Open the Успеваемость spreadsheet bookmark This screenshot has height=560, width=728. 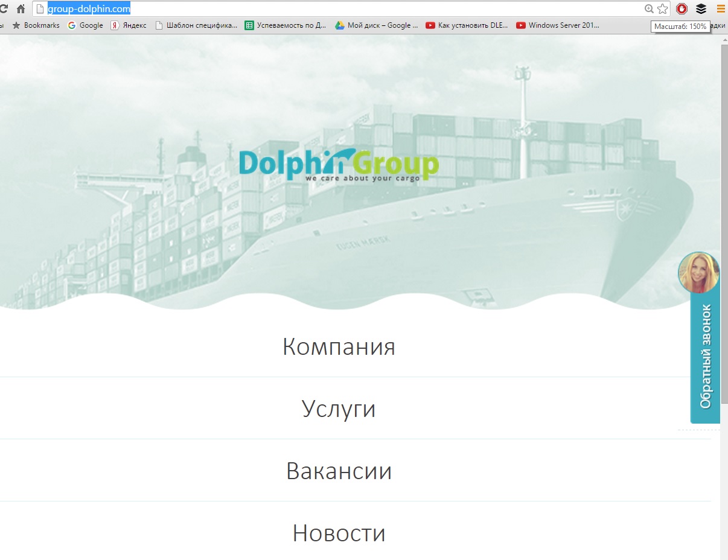click(x=286, y=25)
